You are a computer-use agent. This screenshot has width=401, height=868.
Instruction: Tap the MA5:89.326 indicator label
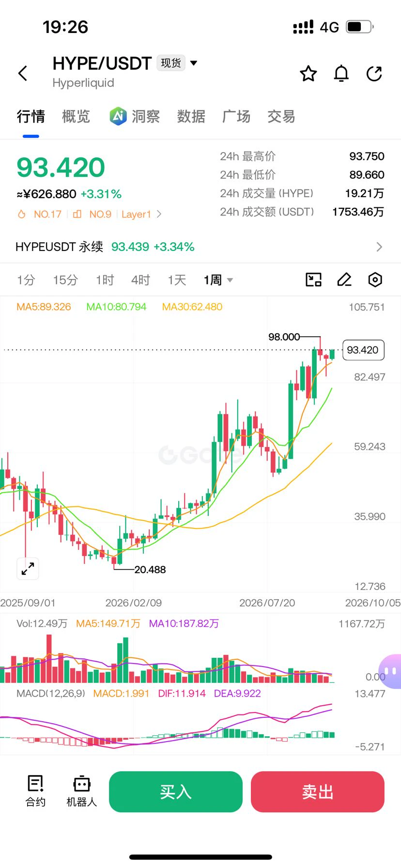point(44,307)
